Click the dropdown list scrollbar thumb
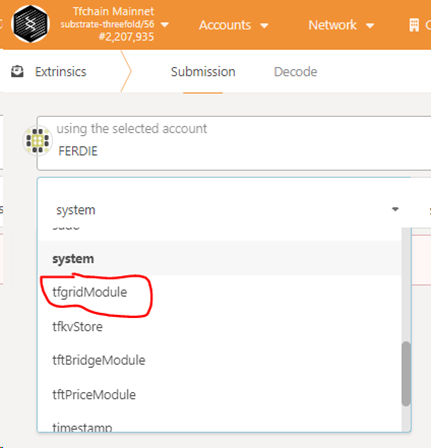The width and height of the screenshot is (431, 448). pos(406,374)
